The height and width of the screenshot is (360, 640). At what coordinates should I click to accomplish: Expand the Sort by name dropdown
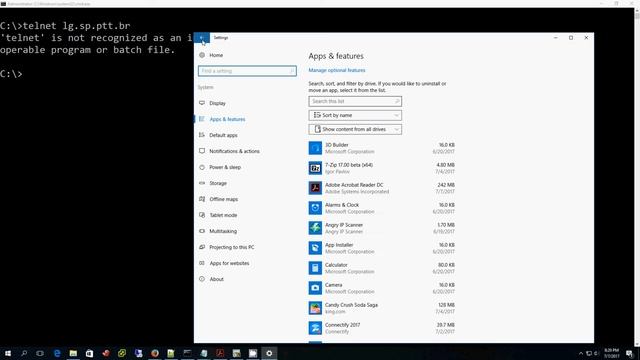(x=355, y=116)
